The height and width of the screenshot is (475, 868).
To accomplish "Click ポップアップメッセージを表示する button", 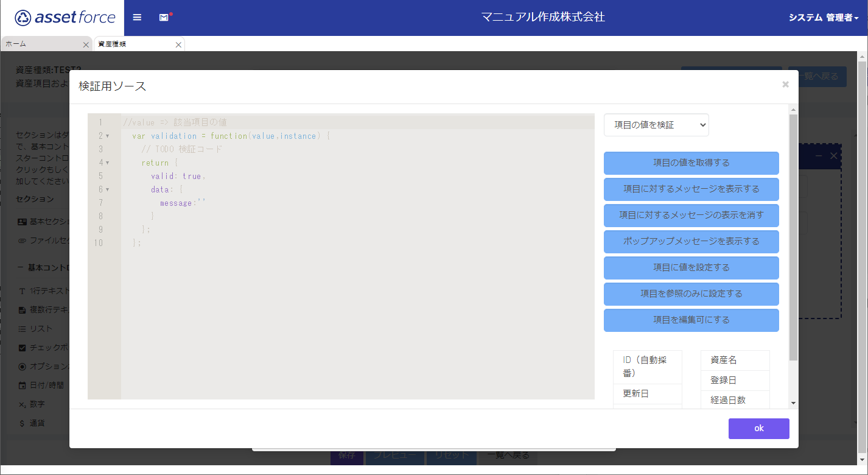I will click(691, 241).
